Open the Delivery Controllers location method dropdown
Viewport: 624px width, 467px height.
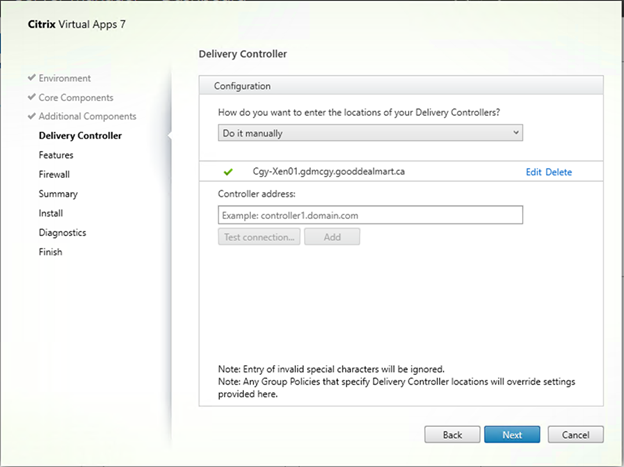(370, 133)
